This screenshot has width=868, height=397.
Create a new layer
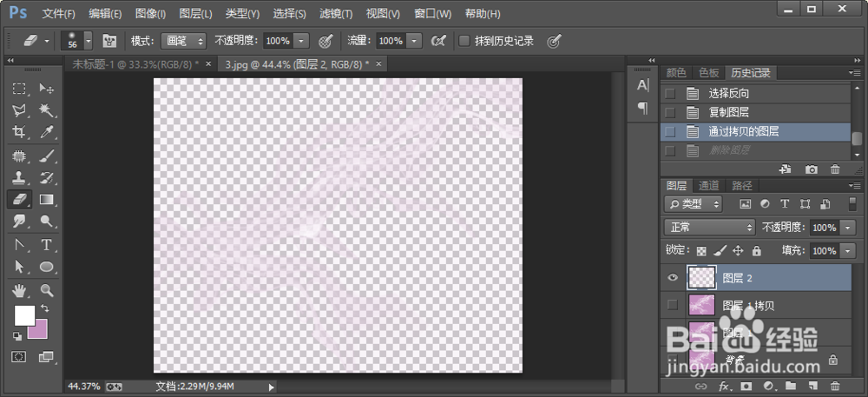coord(812,386)
